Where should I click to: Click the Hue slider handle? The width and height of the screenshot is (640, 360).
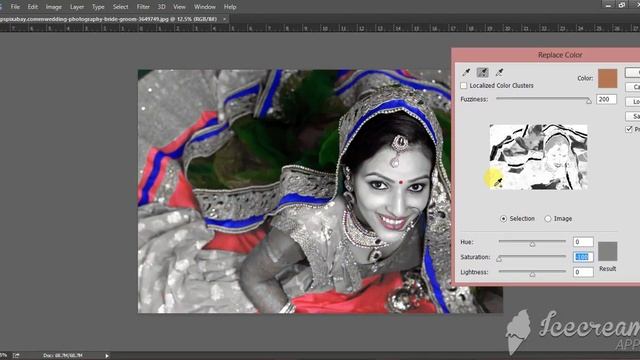click(x=532, y=244)
